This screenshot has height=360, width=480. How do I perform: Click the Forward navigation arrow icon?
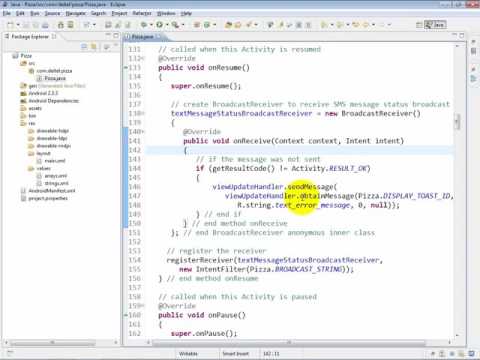click(x=382, y=25)
